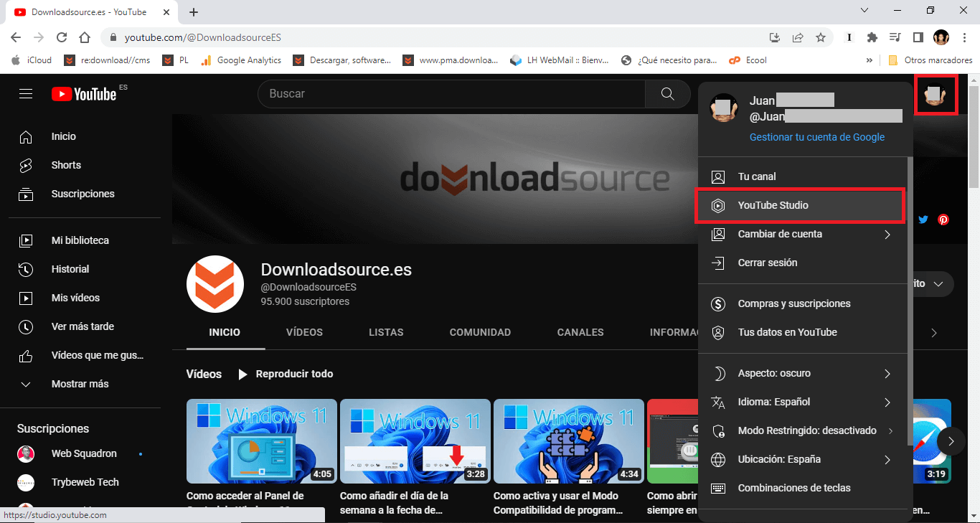Bookmark page with the star icon
Viewport: 980px width, 523px height.
[821, 37]
